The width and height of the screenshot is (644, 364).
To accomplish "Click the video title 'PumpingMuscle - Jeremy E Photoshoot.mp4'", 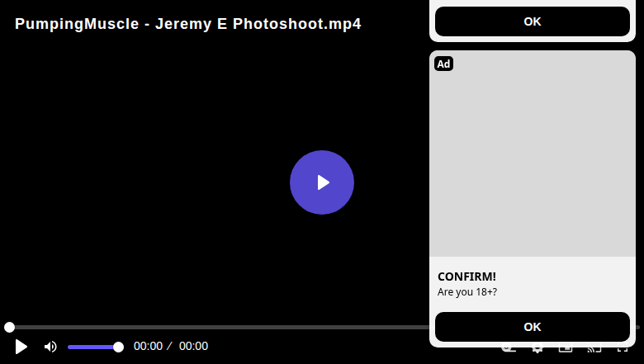I will point(188,24).
